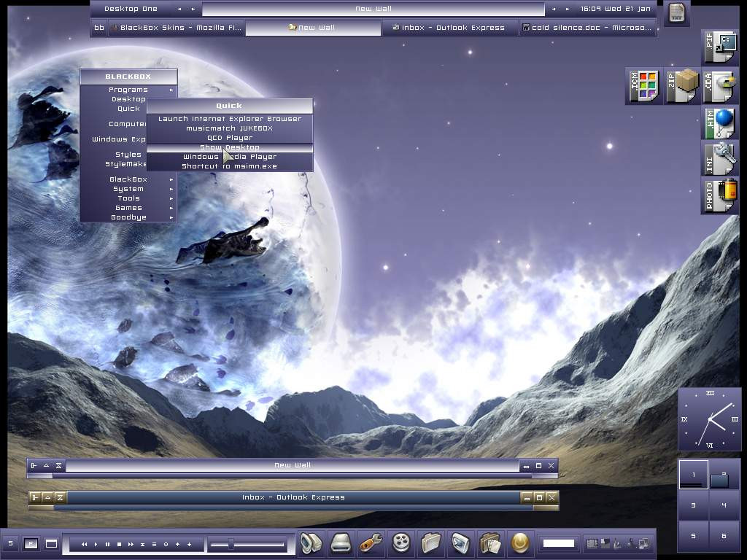The height and width of the screenshot is (560, 747).
Task: Click the fast-forward button in player controls
Action: 131,544
